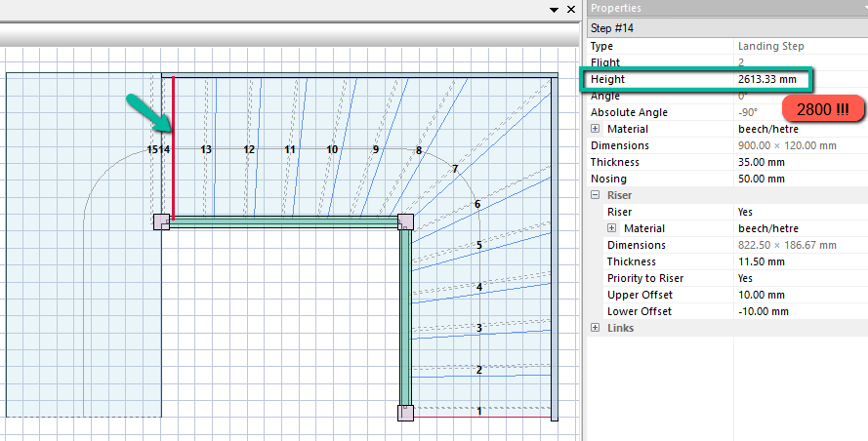
Task: Select the top-left newel post square
Action: (x=162, y=221)
